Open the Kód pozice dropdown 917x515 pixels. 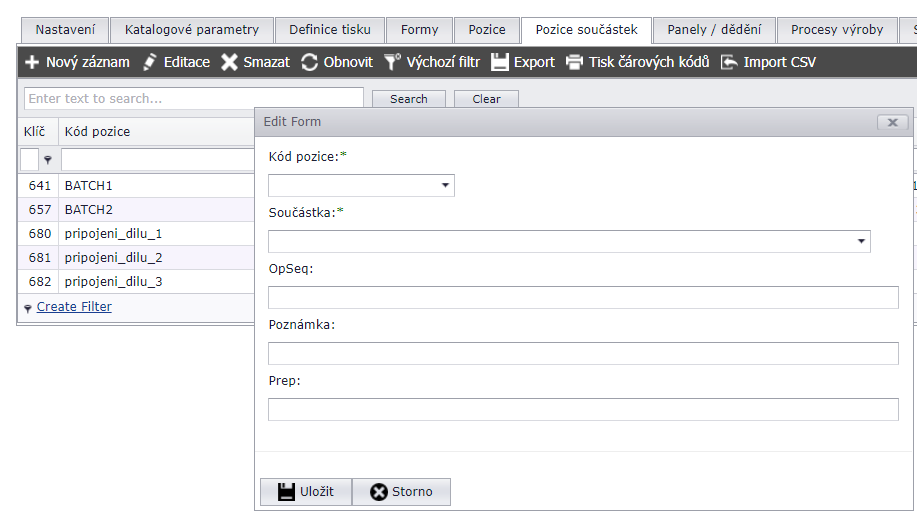(x=445, y=186)
